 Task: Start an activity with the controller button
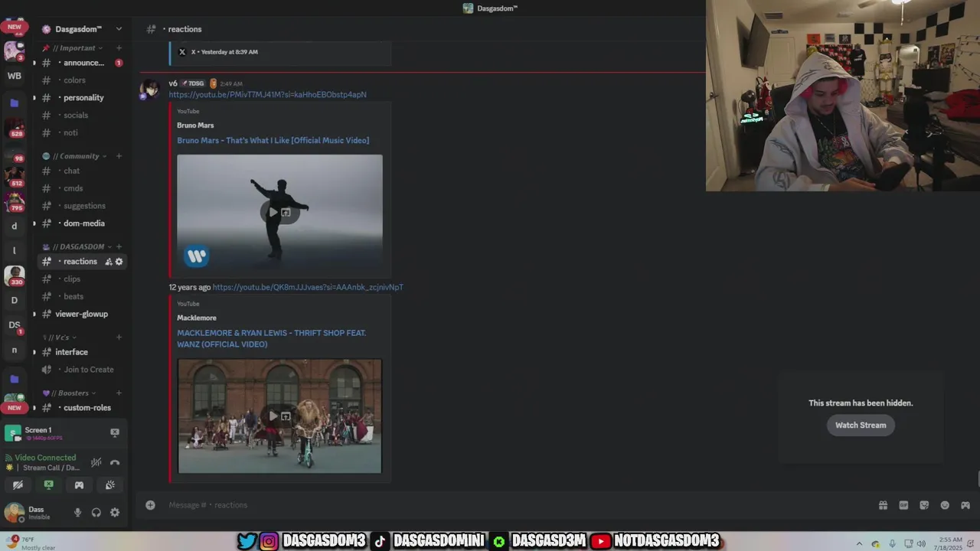79,484
